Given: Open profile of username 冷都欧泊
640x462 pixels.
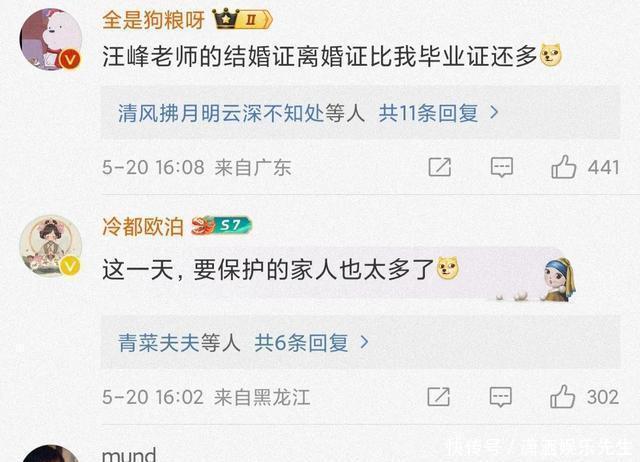Looking at the screenshot, I should pos(142,226).
